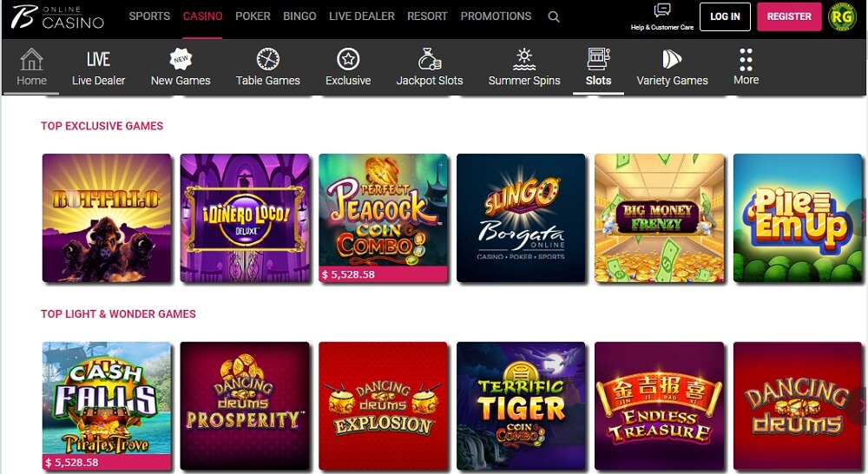This screenshot has height=474, width=868.
Task: Open the Home casino icon
Action: [31, 59]
